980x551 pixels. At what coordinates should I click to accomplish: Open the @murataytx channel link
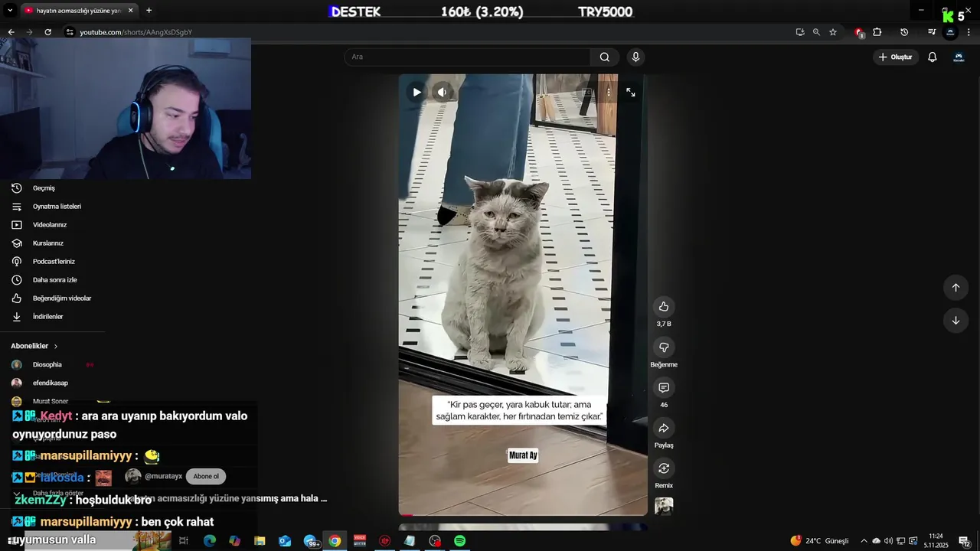[x=163, y=476]
